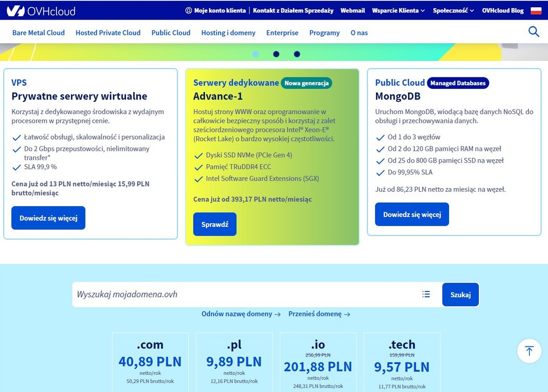Click the account icon beside Moje konto klienta
This screenshot has height=392, width=548.
coord(188,10)
